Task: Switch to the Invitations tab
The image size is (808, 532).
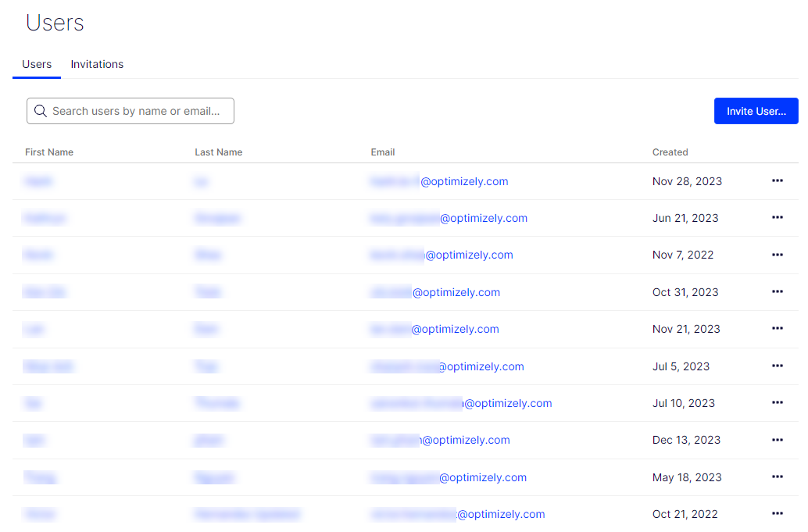Action: pyautogui.click(x=97, y=64)
